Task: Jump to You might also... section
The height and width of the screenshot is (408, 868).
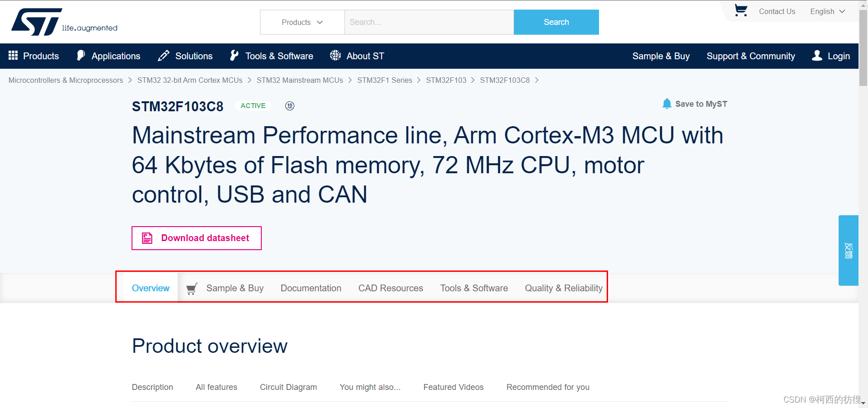Action: coord(370,387)
